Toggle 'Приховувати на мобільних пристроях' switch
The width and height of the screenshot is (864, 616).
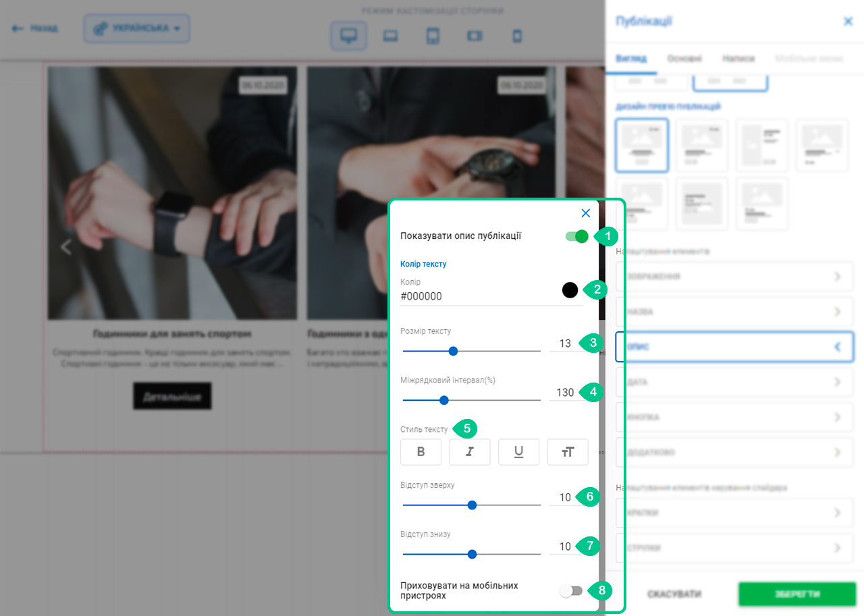click(571, 591)
